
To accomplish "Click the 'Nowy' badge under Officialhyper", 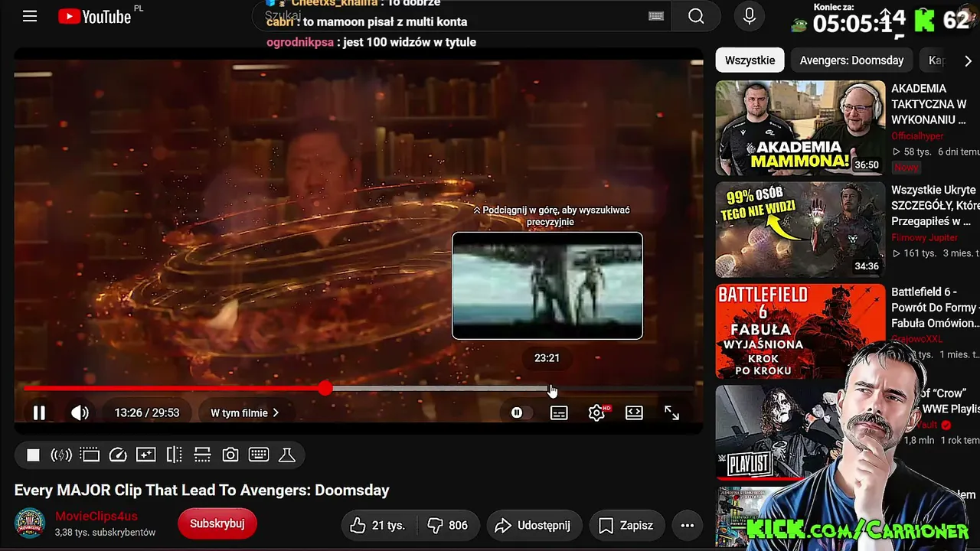I will coord(906,167).
